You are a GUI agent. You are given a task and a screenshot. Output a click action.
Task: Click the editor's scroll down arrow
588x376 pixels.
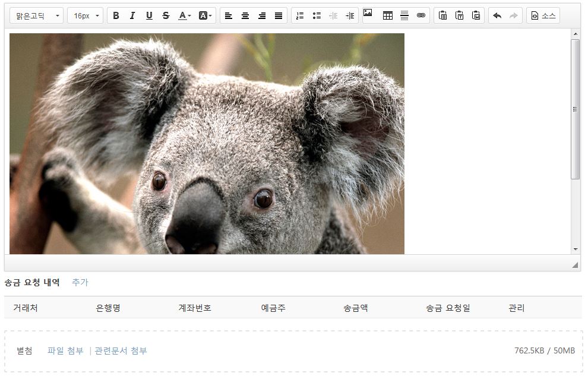point(575,249)
